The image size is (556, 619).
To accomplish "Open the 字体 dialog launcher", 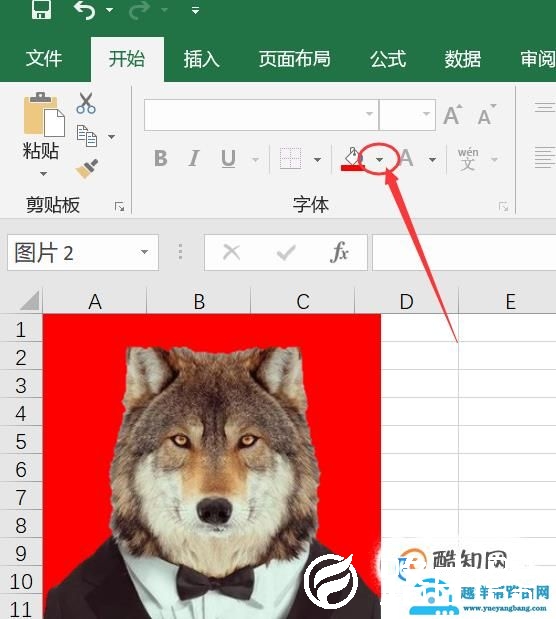I will 503,206.
